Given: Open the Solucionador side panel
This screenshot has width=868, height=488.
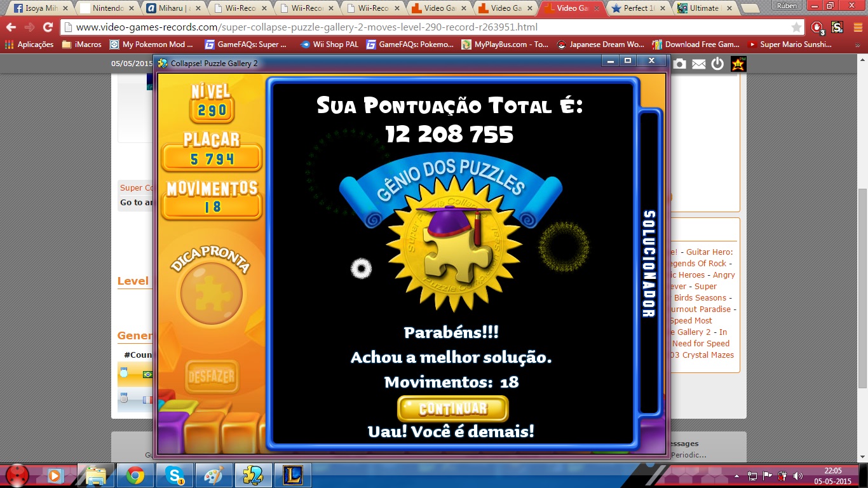Looking at the screenshot, I should tap(648, 263).
